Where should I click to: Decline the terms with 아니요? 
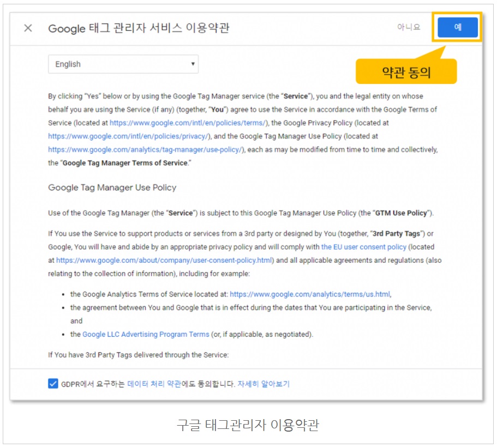409,27
